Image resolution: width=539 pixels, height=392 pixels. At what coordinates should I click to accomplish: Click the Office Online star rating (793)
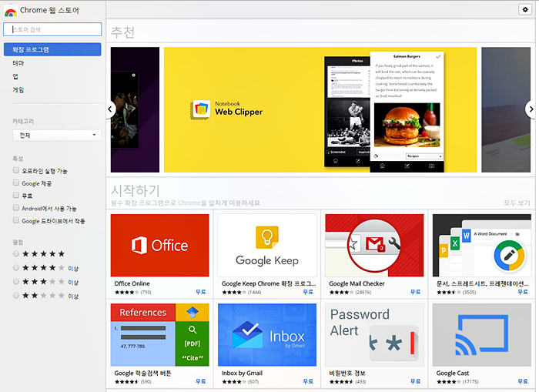click(132, 293)
